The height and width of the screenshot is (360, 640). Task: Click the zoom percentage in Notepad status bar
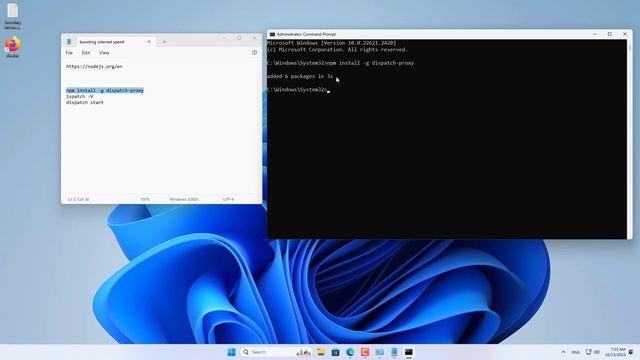pyautogui.click(x=145, y=199)
